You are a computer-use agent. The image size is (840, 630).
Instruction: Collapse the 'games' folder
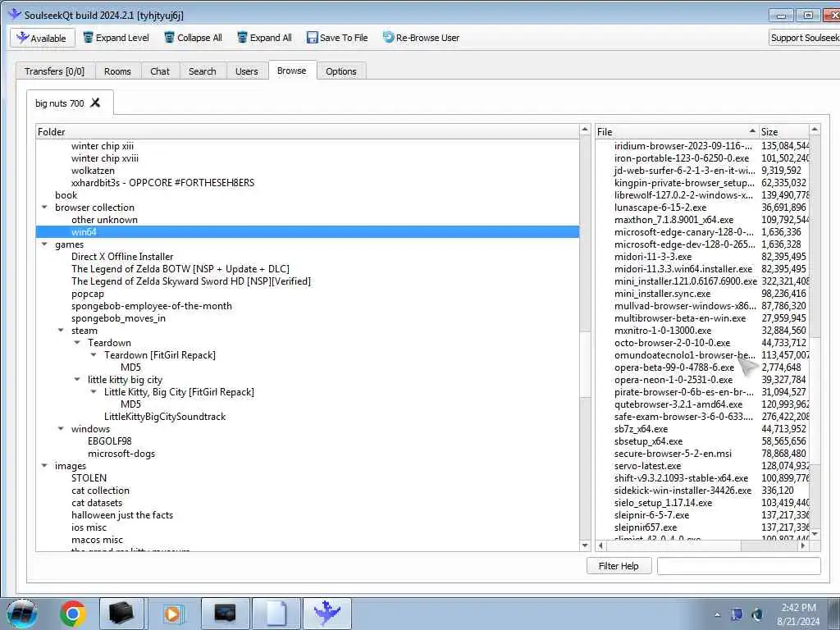coord(44,244)
